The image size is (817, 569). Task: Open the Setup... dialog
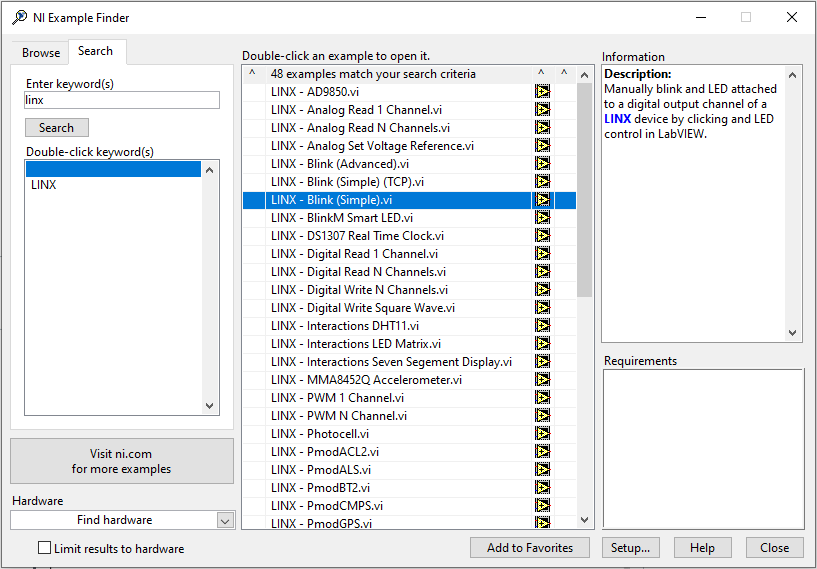point(630,548)
